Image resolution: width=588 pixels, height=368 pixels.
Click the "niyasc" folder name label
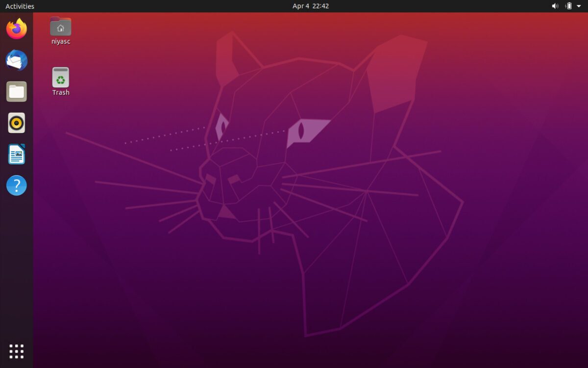point(61,42)
